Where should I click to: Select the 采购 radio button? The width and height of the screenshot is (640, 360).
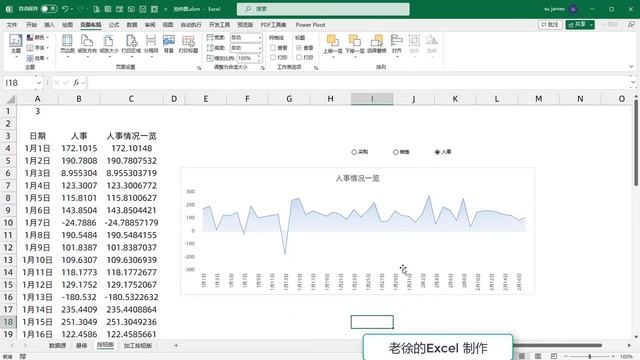[x=354, y=152]
